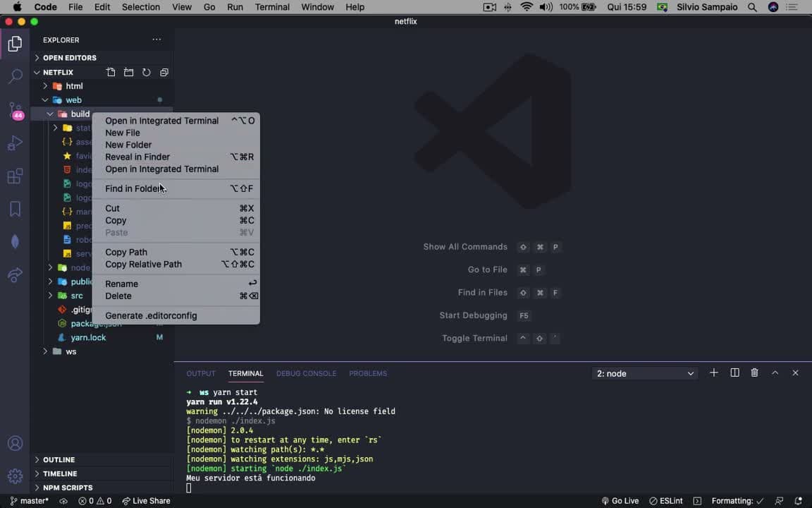This screenshot has width=812, height=508.
Task: Open the Wi-Fi menu bar icon
Action: 527,7
